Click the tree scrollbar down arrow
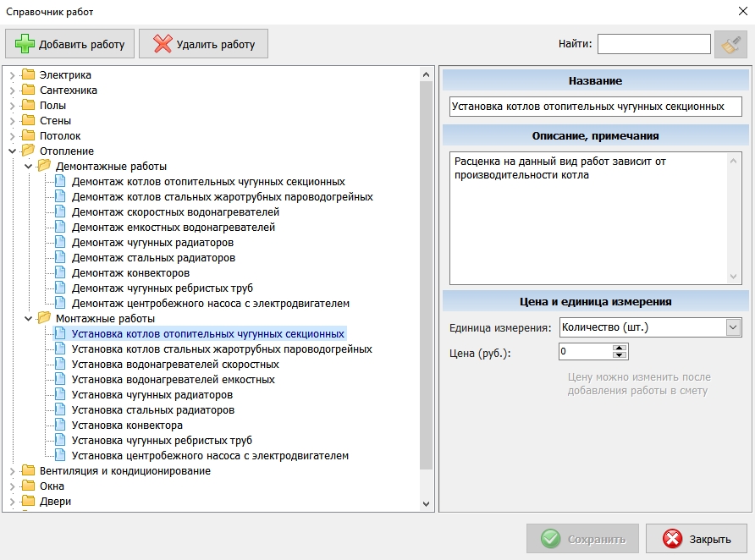The image size is (755, 560). click(427, 503)
